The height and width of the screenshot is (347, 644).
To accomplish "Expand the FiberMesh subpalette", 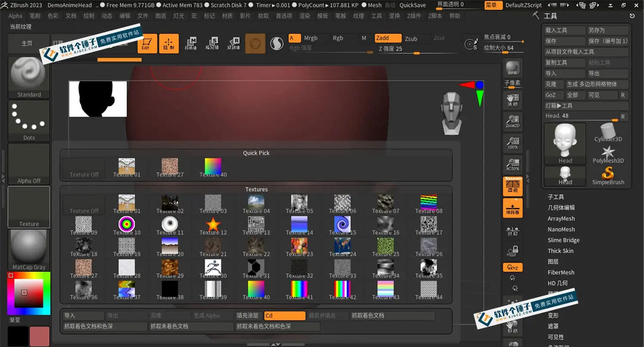I will point(561,272).
